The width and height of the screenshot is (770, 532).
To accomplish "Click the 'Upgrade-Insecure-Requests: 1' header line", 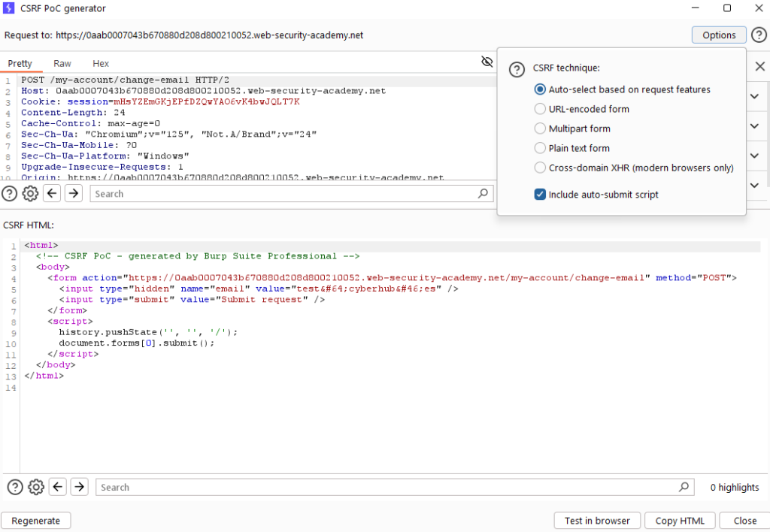I will [x=102, y=167].
